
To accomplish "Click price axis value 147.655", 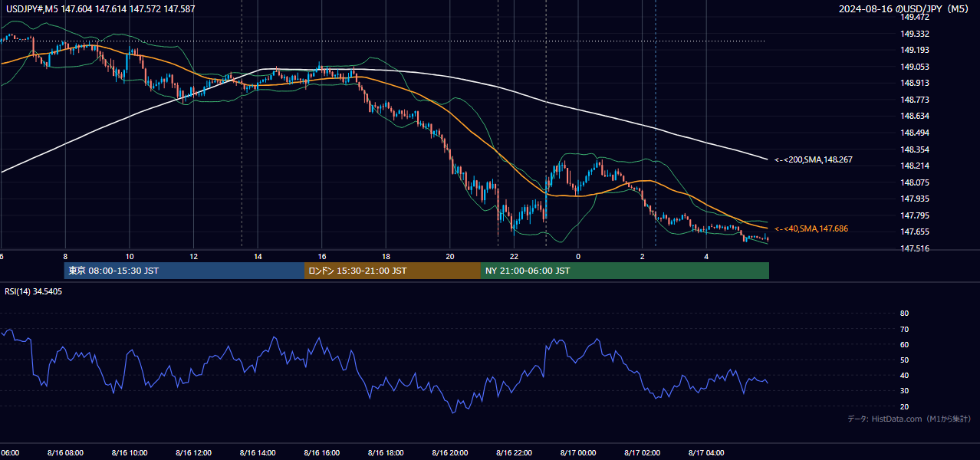I will point(915,232).
